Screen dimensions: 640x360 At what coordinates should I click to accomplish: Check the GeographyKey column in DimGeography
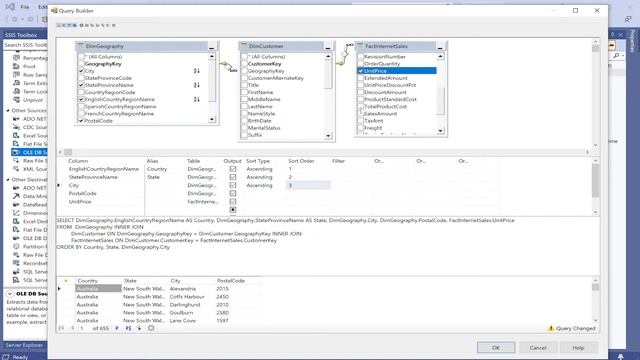81,64
